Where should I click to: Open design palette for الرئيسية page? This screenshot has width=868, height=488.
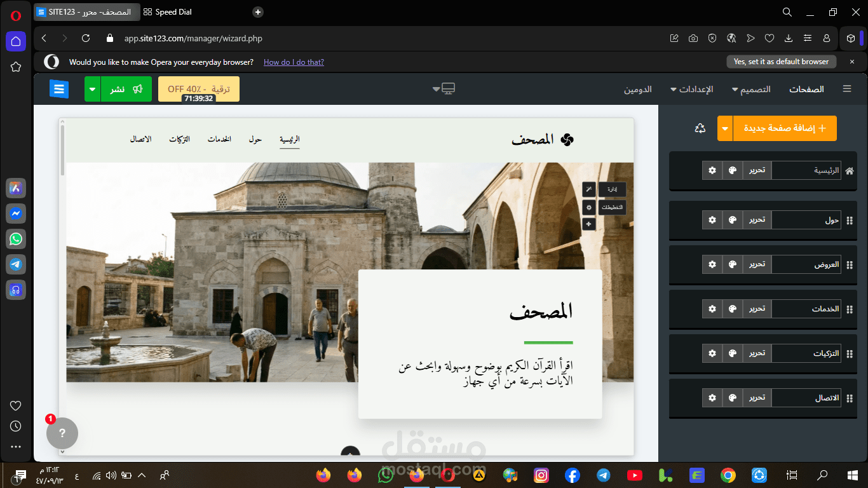click(732, 170)
